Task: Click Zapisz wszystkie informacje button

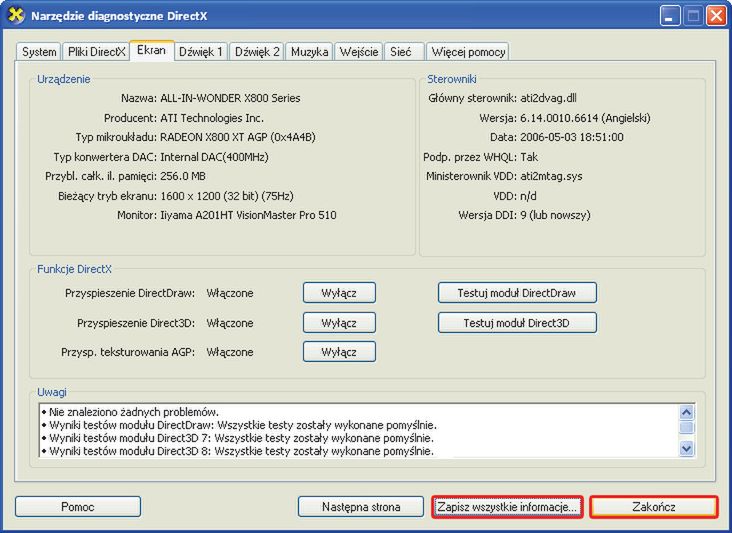Action: 507,507
